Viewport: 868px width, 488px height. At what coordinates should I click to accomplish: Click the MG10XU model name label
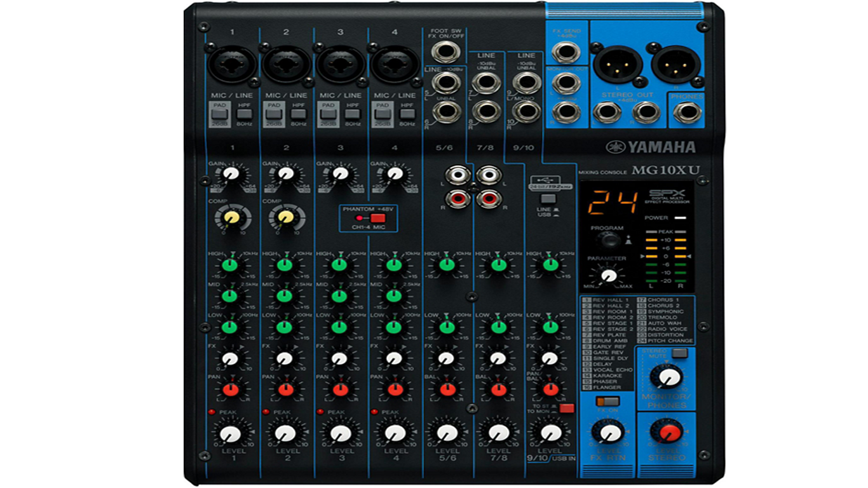coord(666,170)
